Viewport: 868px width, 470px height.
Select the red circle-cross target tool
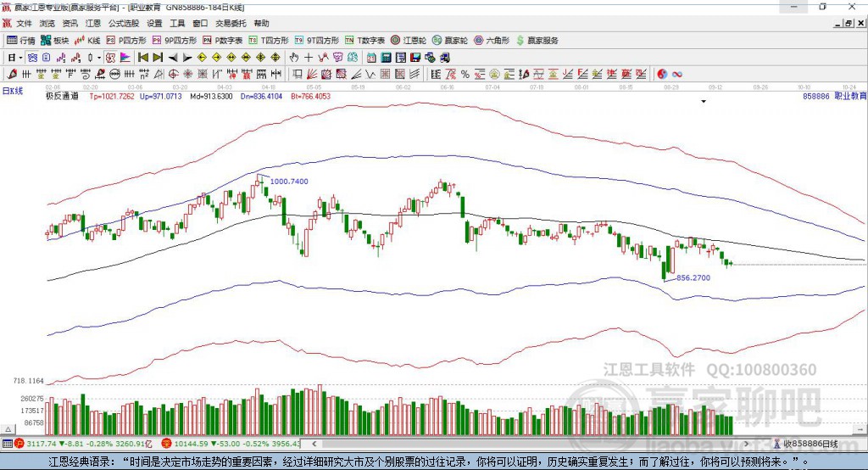coord(173,75)
